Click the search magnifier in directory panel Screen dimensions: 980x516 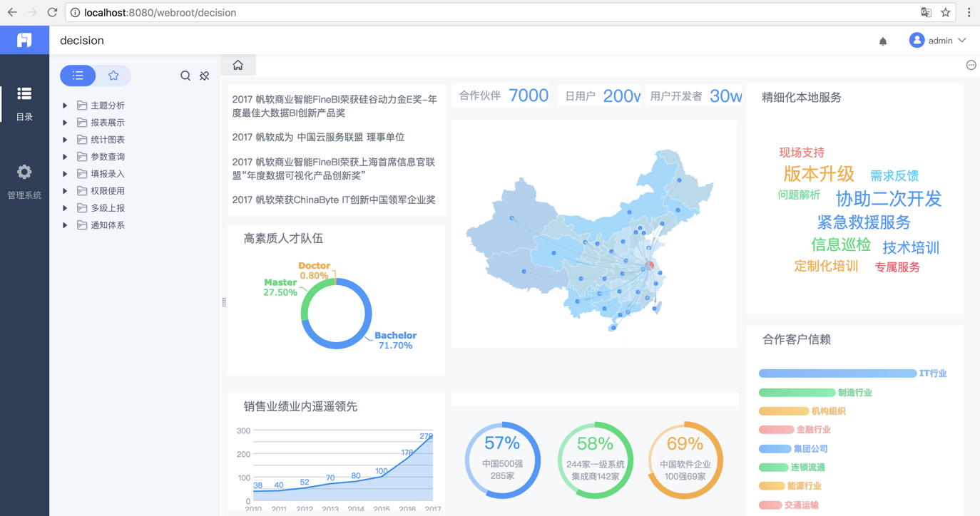pos(185,76)
